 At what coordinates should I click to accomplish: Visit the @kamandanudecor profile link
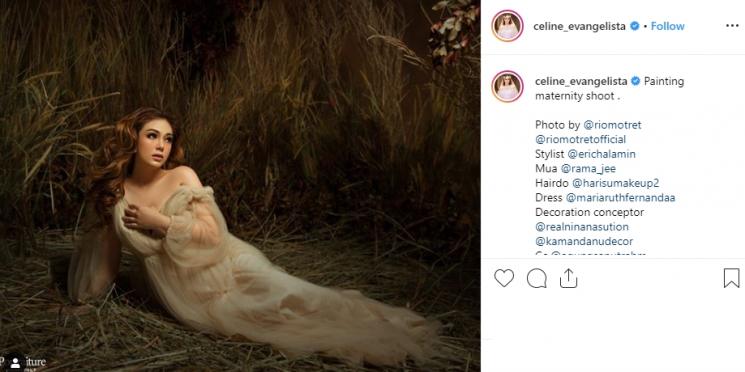584,241
